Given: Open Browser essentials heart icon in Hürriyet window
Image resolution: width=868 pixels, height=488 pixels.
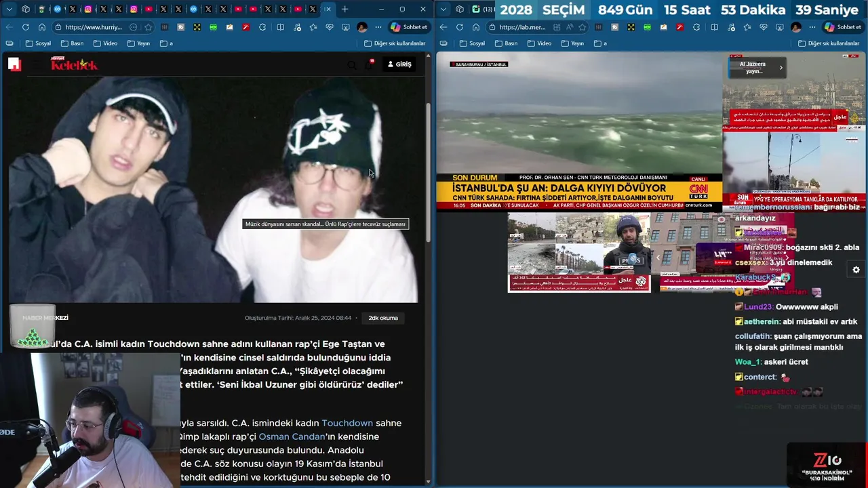Looking at the screenshot, I should (330, 27).
